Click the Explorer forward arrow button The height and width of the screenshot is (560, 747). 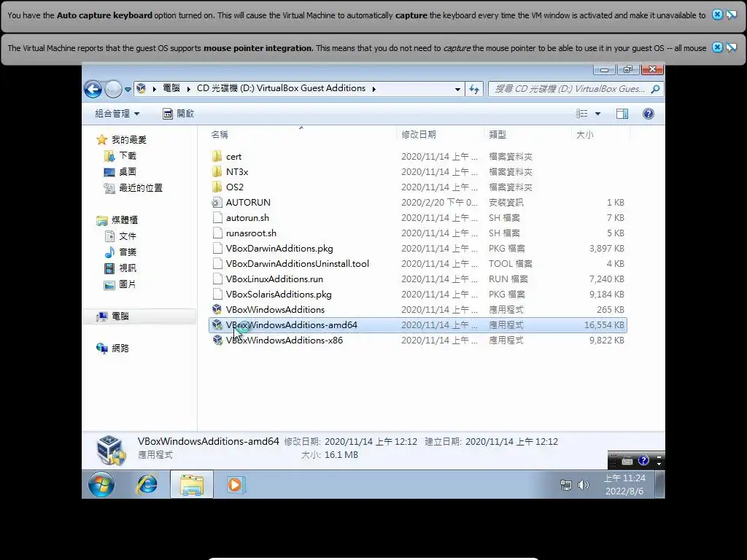tap(113, 89)
